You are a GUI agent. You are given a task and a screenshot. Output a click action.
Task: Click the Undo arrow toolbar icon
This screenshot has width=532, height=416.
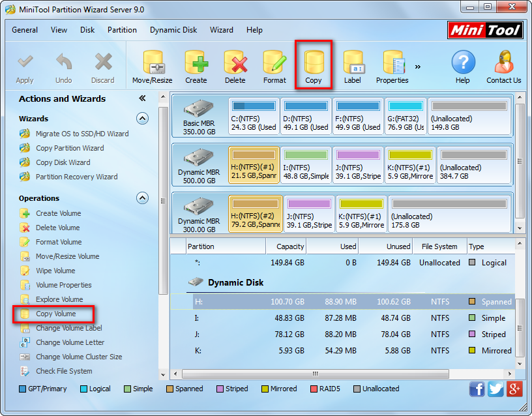pyautogui.click(x=64, y=62)
